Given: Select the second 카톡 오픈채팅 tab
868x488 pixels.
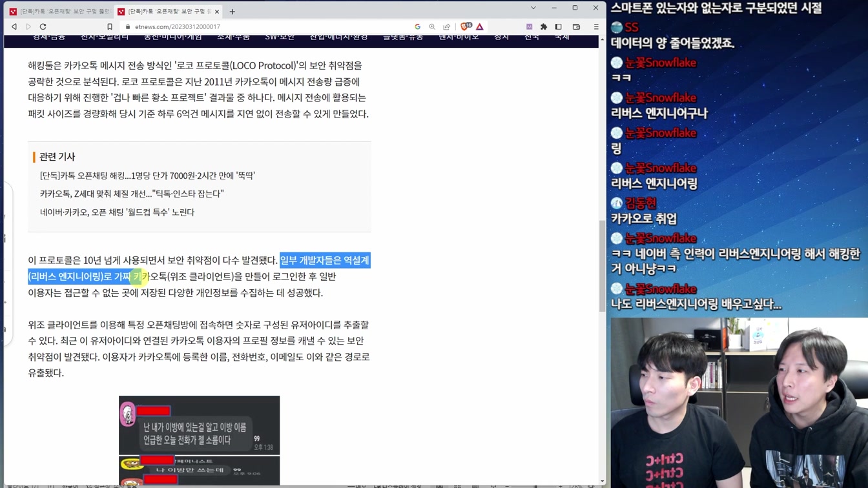Looking at the screenshot, I should 167,12.
